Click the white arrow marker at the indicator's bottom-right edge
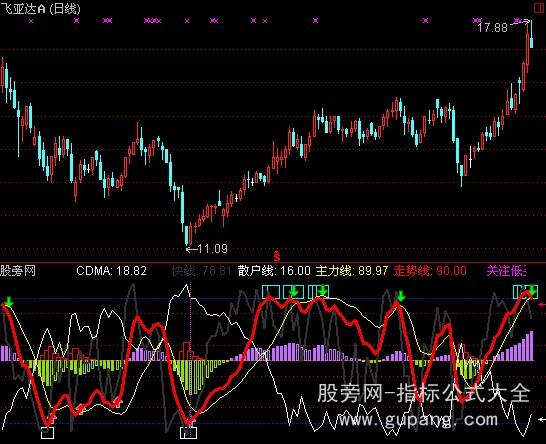This screenshot has width=546, height=444. pos(542,419)
